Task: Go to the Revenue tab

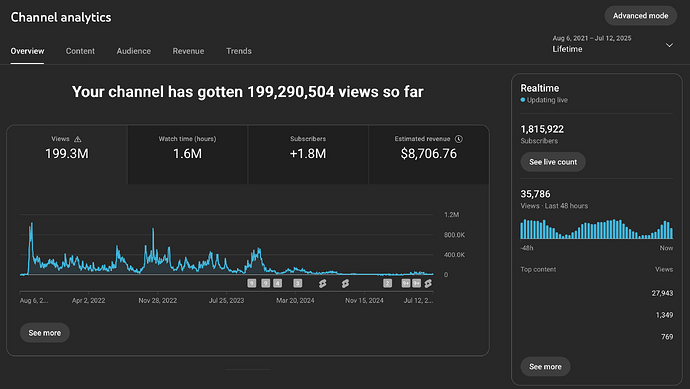Action: click(x=188, y=51)
